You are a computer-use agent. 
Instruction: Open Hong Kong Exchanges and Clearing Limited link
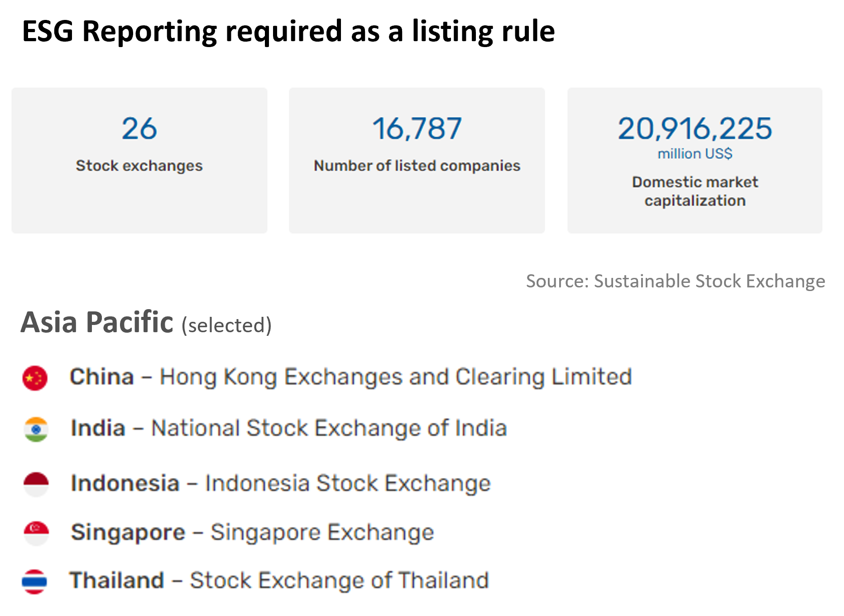(395, 377)
